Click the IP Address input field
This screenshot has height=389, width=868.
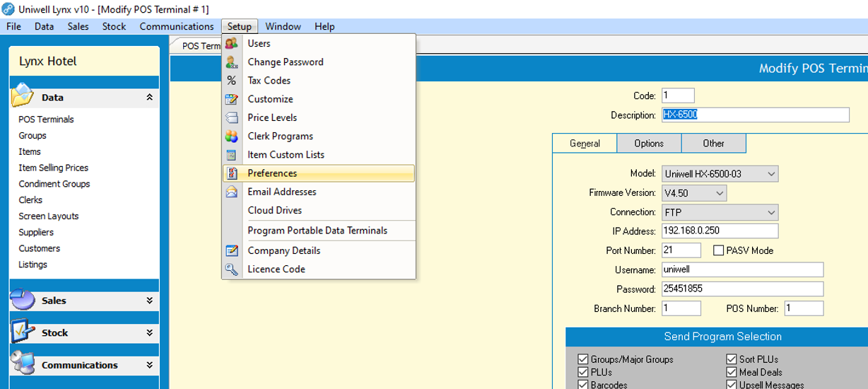(720, 231)
